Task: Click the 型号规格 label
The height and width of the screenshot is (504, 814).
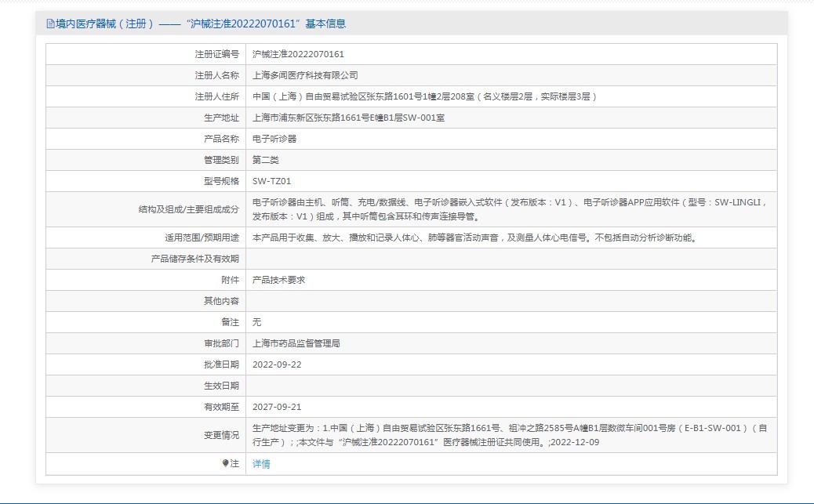Action: click(221, 181)
